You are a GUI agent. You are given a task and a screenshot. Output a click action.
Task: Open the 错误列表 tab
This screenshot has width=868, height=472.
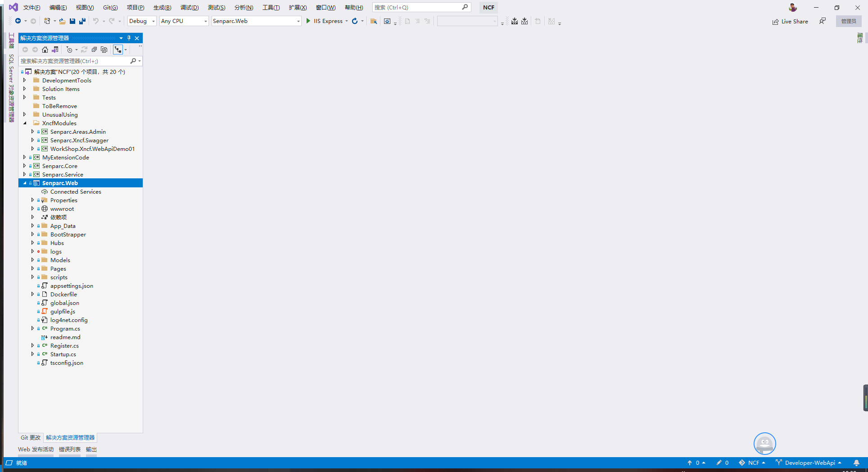coord(70,449)
